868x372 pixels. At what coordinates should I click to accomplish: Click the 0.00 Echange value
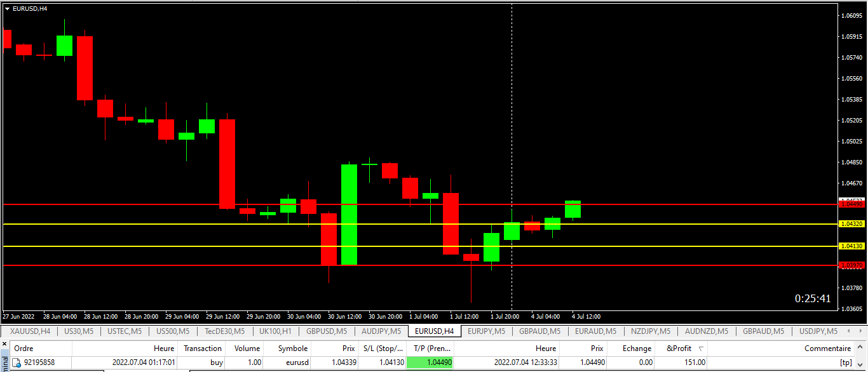646,362
